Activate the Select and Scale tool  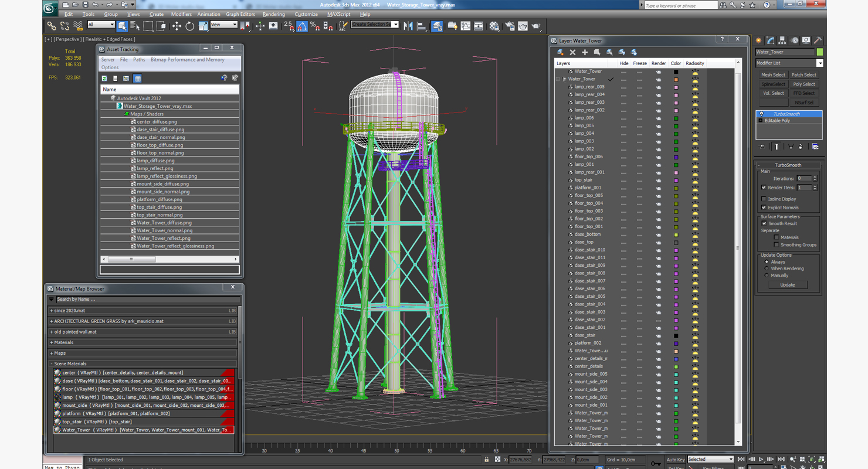coord(203,26)
